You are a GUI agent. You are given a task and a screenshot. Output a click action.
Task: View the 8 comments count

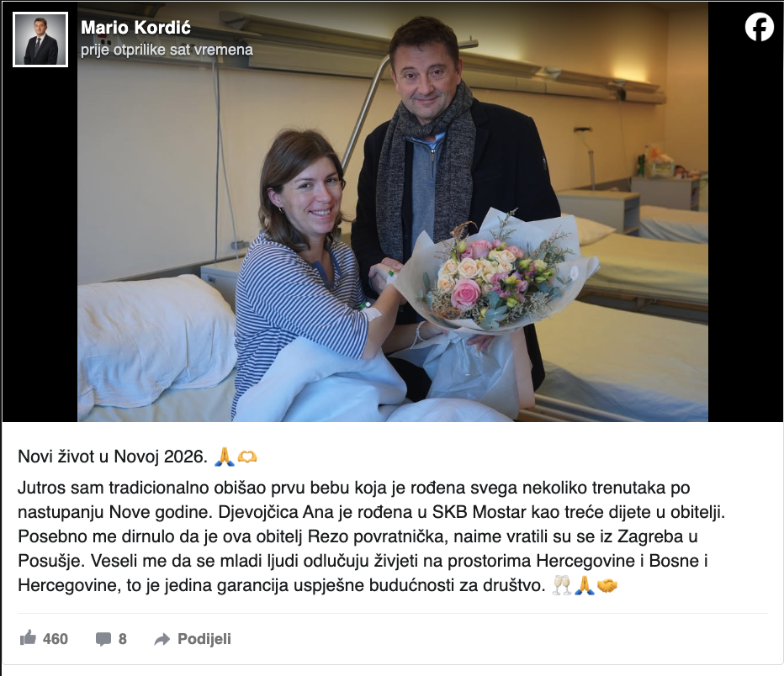tap(123, 639)
